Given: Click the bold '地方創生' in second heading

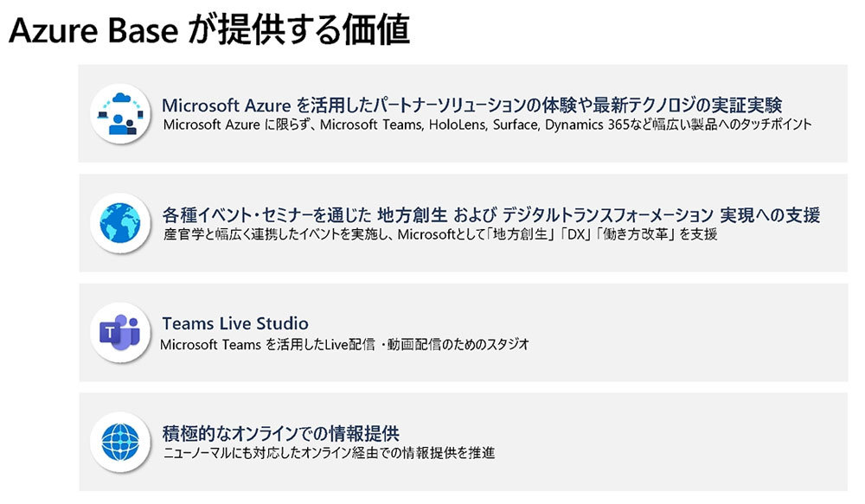Looking at the screenshot, I should (411, 214).
